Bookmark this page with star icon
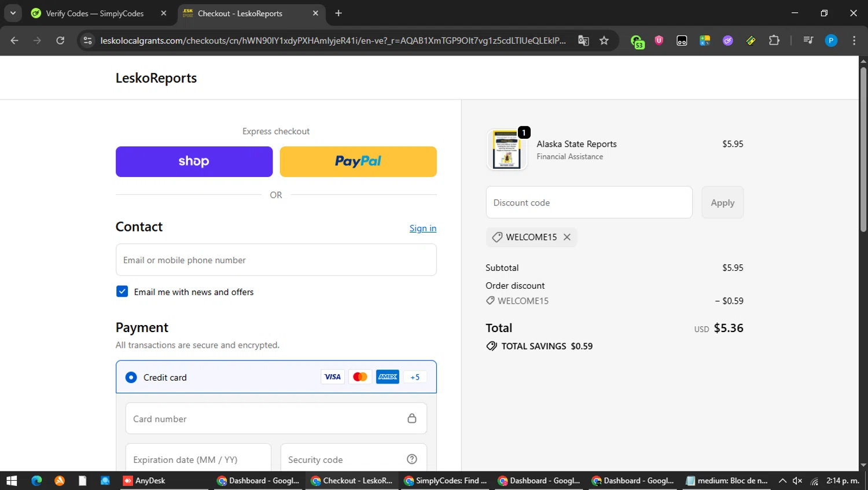 tap(604, 40)
